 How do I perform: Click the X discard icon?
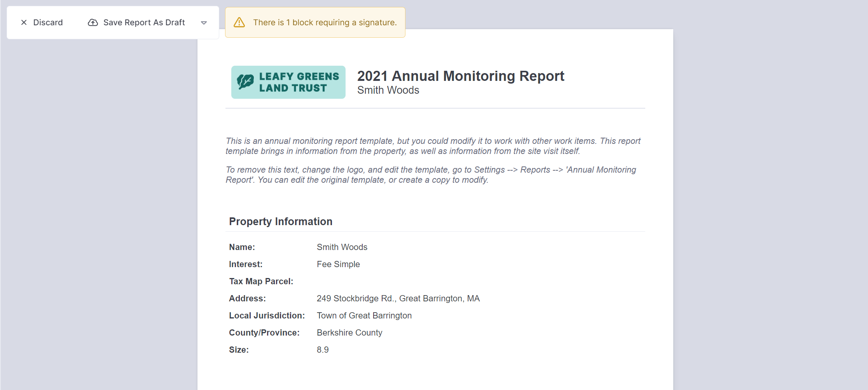(24, 22)
